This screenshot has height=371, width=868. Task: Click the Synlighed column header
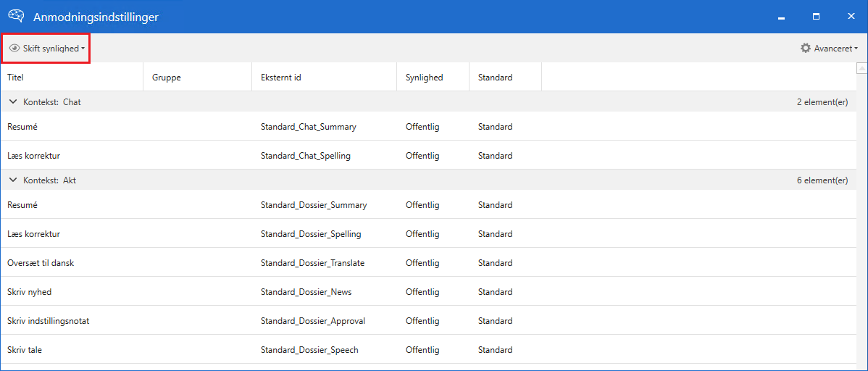(432, 78)
